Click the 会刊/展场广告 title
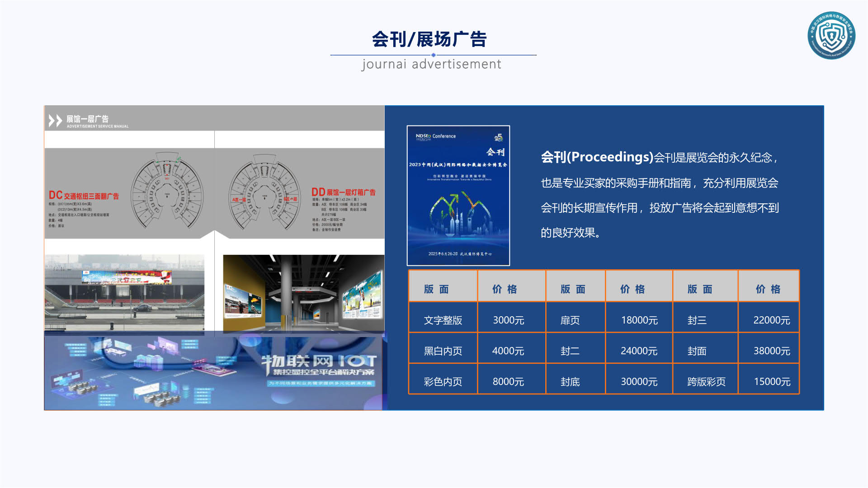Screen dimensions: 868x488 (x=429, y=39)
